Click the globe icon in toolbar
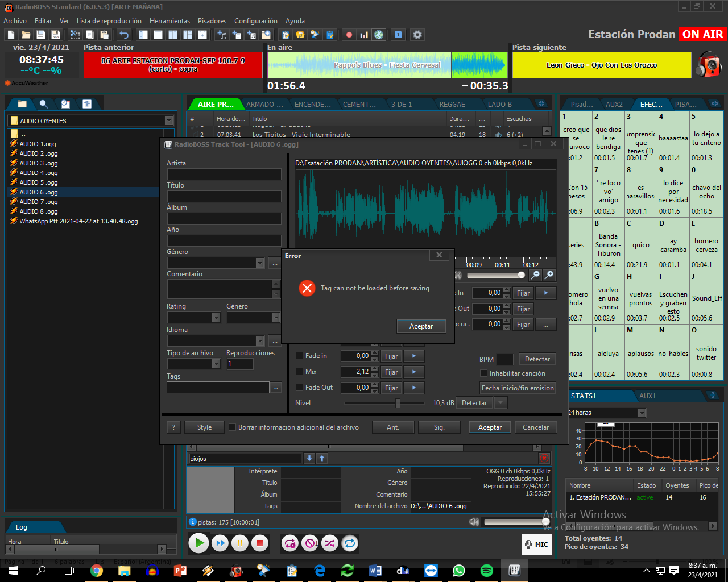The height and width of the screenshot is (582, 728). pos(379,35)
